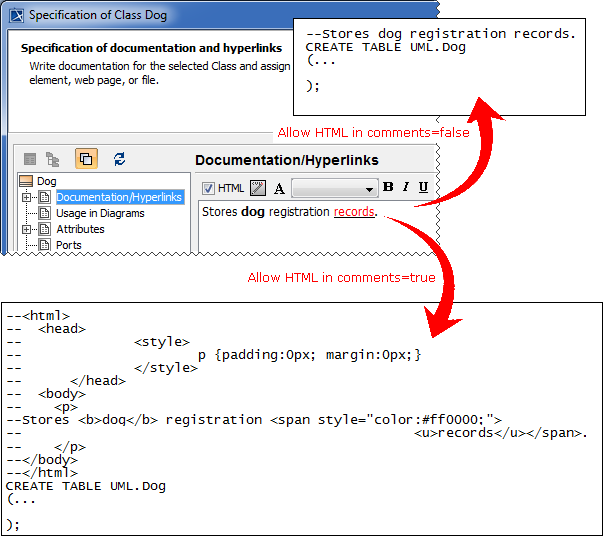This screenshot has height=539, width=605.
Task: Toggle underline formatting button
Action: point(423,187)
